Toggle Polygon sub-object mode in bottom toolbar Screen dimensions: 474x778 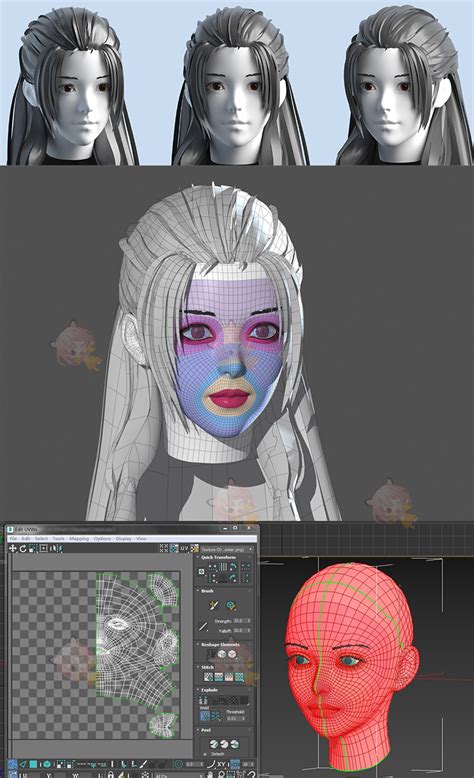[33, 764]
